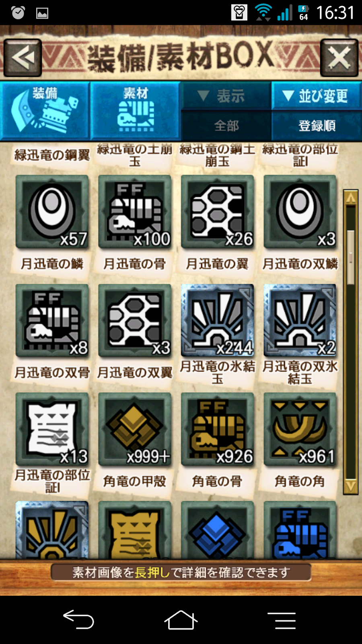The height and width of the screenshot is (644, 362).
Task: Click the scrollbar down arrow
Action: tap(351, 486)
